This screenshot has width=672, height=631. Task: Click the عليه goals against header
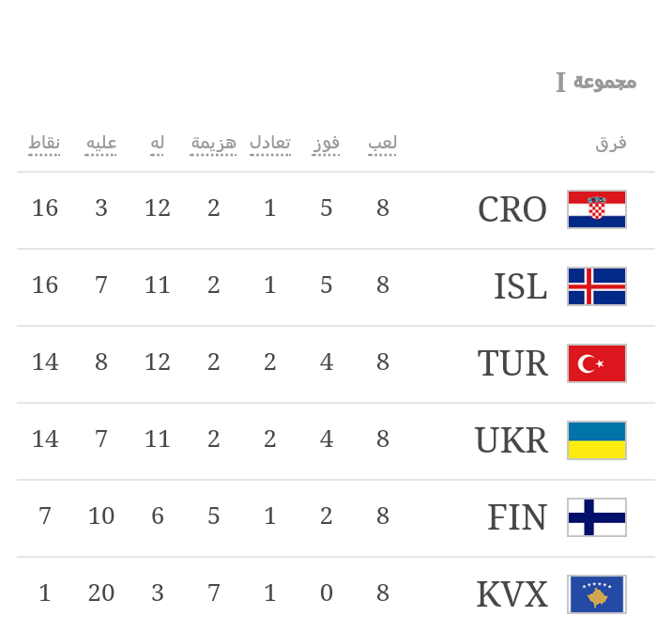point(101,143)
